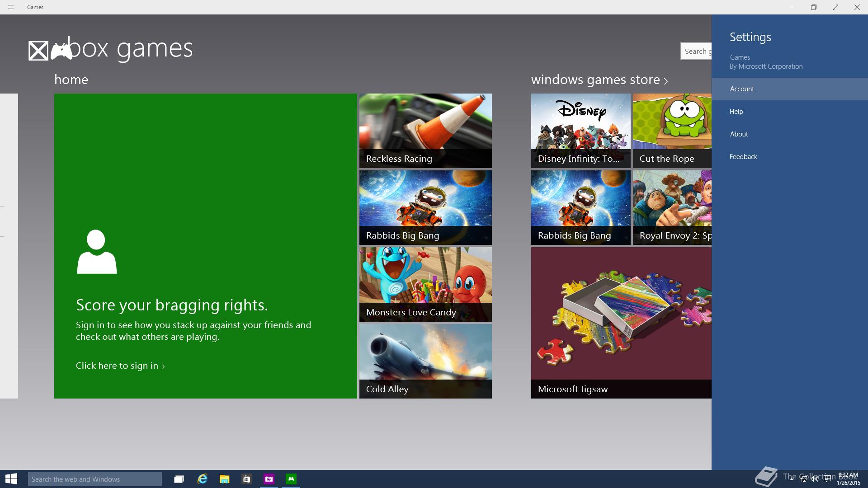This screenshot has width=868, height=488.
Task: Click here to sign in link
Action: point(120,366)
